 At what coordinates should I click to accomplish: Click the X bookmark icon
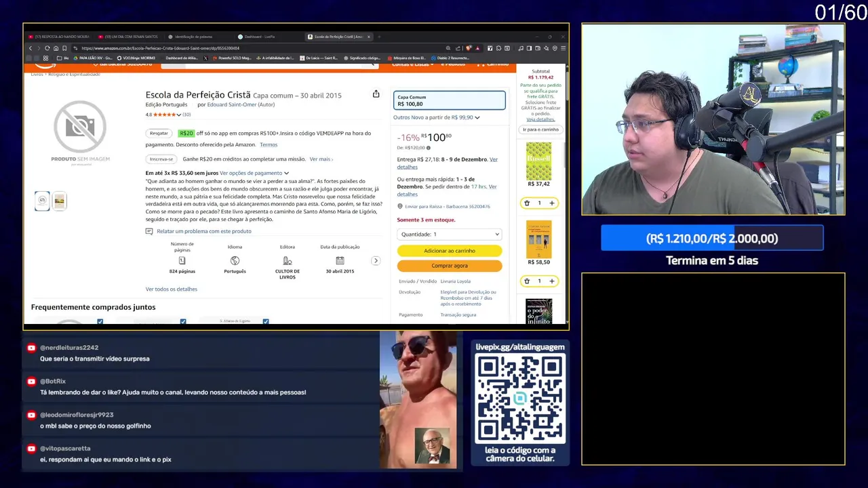click(205, 58)
